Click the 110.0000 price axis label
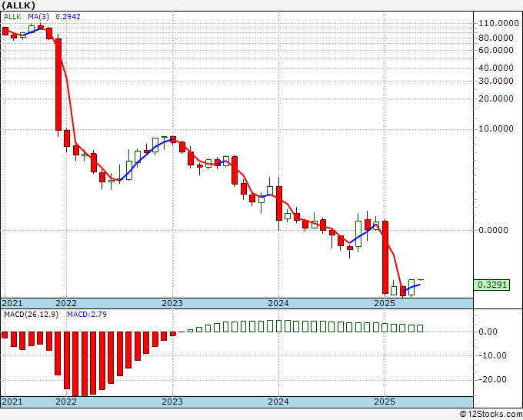Screen dimensions: 523x420 click(x=498, y=23)
